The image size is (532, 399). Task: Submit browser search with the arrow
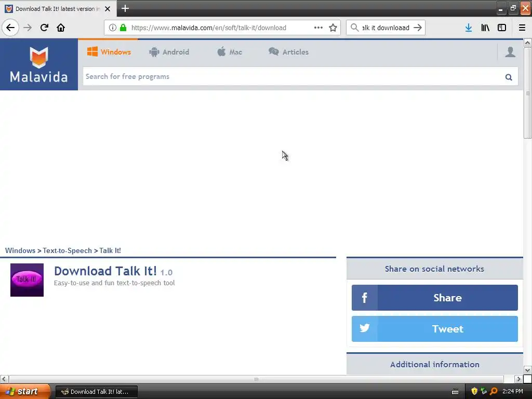coord(418,28)
